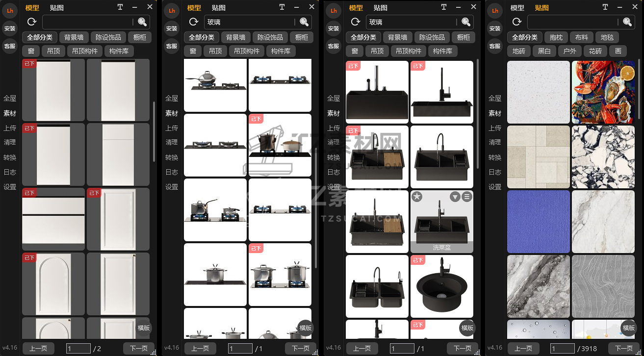Viewport: 644px width, 356px height.
Task: Favorite the 洗菜盆 sink with the star icon
Action: [x=416, y=197]
